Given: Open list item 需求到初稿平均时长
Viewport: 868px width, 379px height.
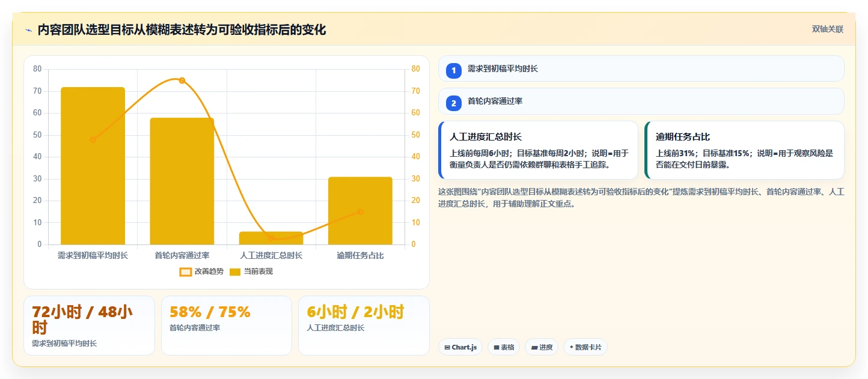Looking at the screenshot, I should (641, 68).
